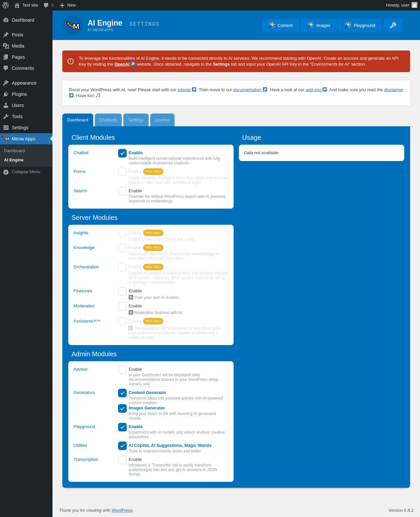
Task: Open the Images generator button
Action: pyautogui.click(x=319, y=25)
